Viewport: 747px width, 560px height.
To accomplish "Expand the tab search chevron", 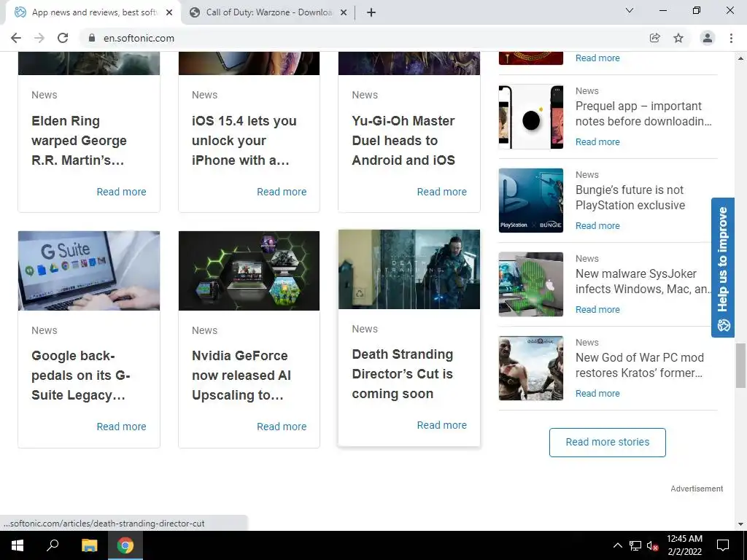I will (x=630, y=10).
